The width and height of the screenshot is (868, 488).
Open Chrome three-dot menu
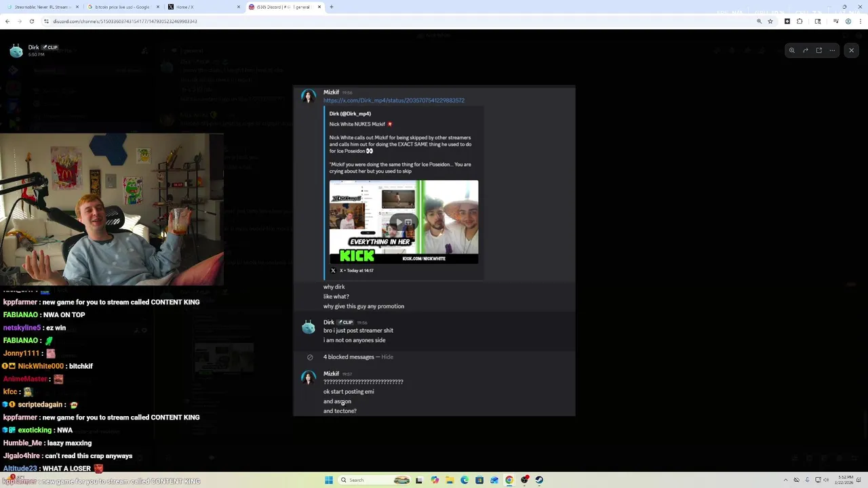click(860, 21)
